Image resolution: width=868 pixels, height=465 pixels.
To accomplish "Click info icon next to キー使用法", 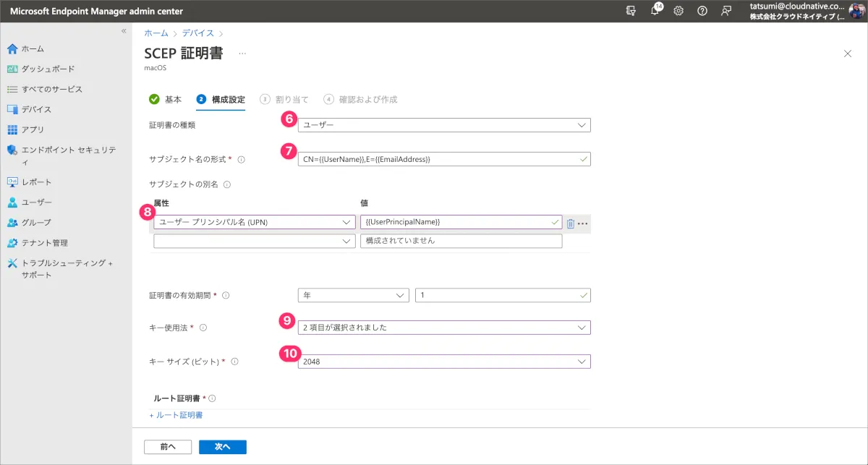I will 203,328.
